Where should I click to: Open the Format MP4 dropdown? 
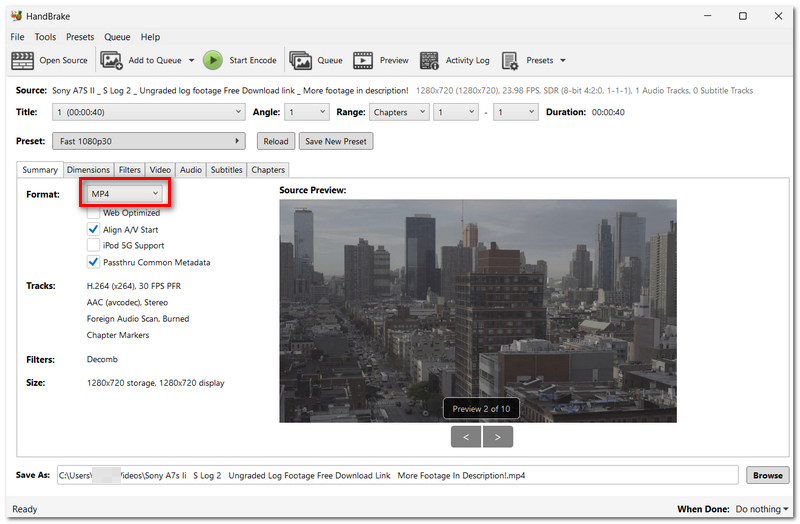click(125, 193)
